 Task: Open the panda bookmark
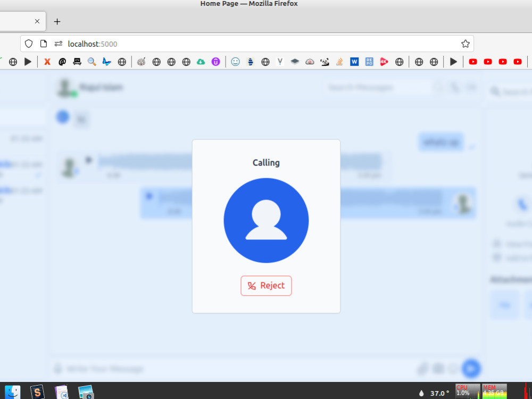(x=325, y=62)
